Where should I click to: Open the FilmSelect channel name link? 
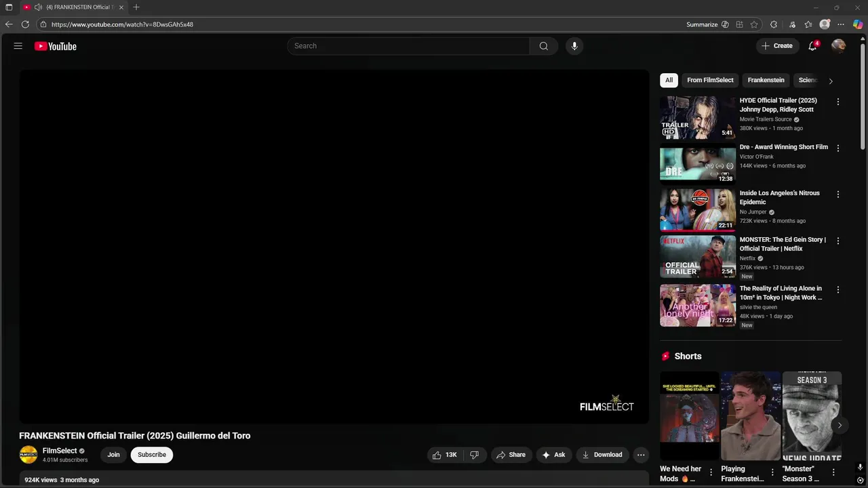coord(60,451)
